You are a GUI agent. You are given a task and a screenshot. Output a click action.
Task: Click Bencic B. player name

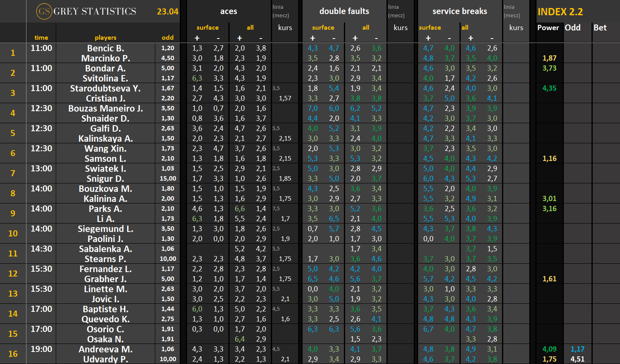pyautogui.click(x=105, y=48)
